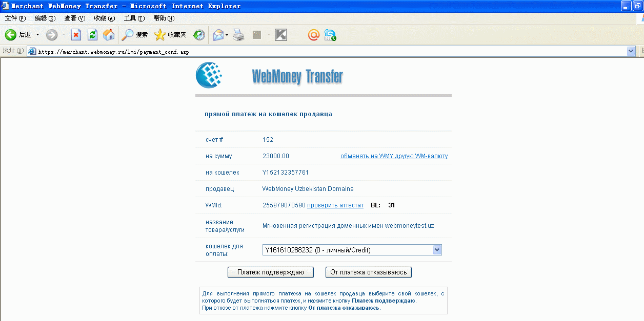This screenshot has height=321, width=644.
Task: Open the History clock icon
Action: pyautogui.click(x=199, y=35)
